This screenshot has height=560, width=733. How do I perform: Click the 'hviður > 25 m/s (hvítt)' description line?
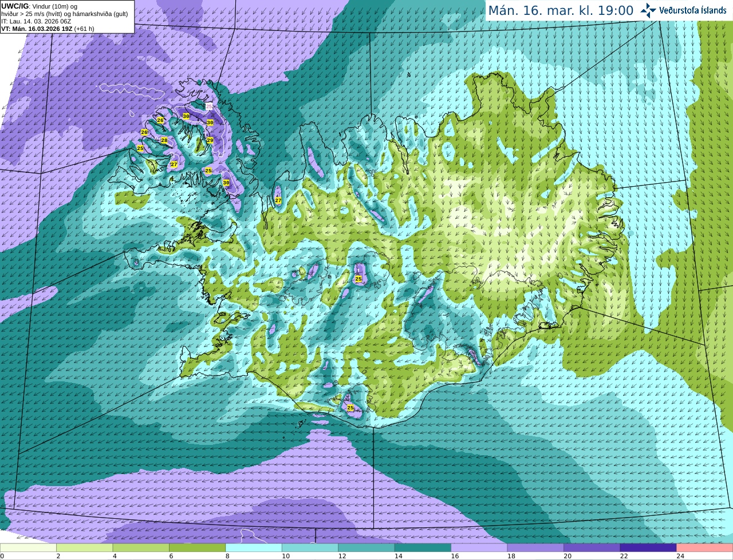[65, 13]
